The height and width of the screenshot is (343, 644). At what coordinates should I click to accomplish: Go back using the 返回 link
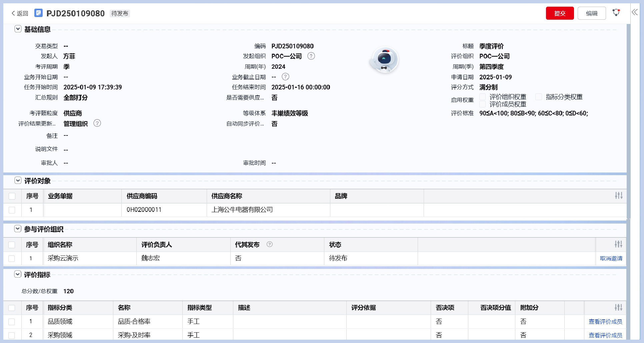(20, 13)
